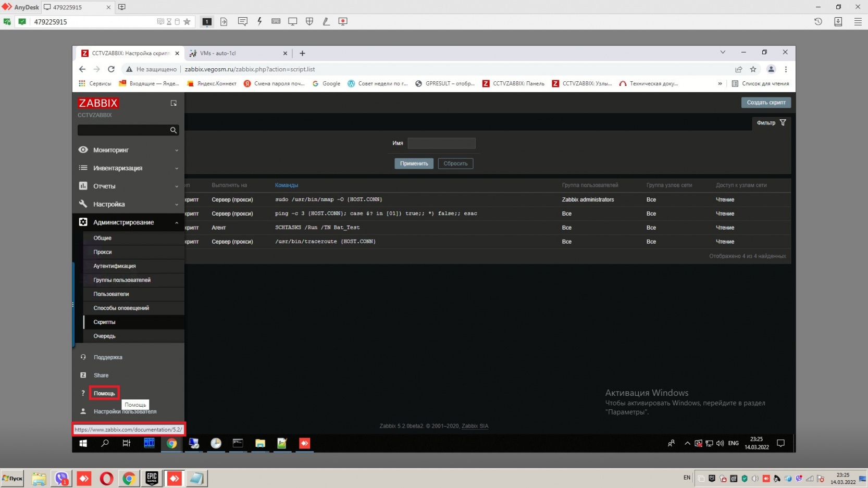Screen dimensions: 868x488
Task: Open the AnyDesk main hamburger menu
Action: point(858,21)
